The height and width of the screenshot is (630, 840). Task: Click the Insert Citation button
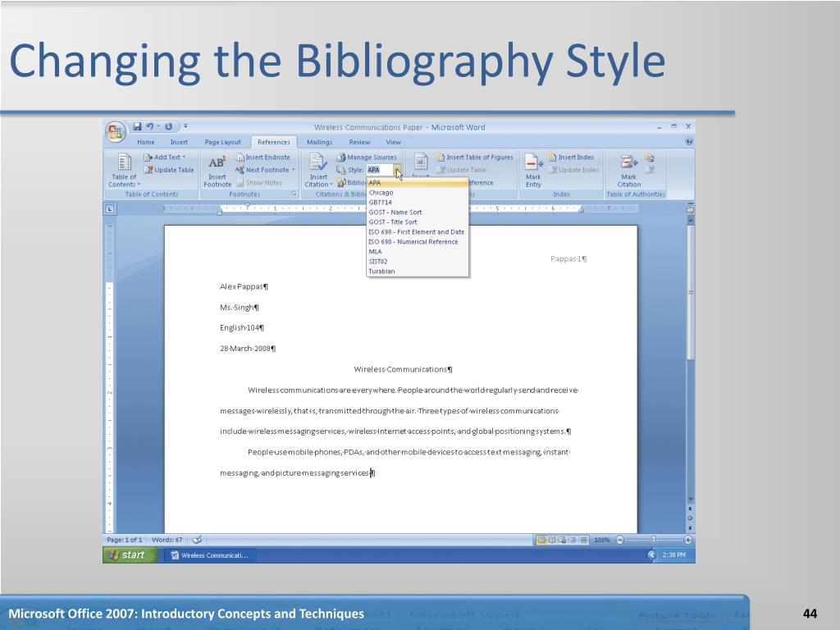coord(319,171)
